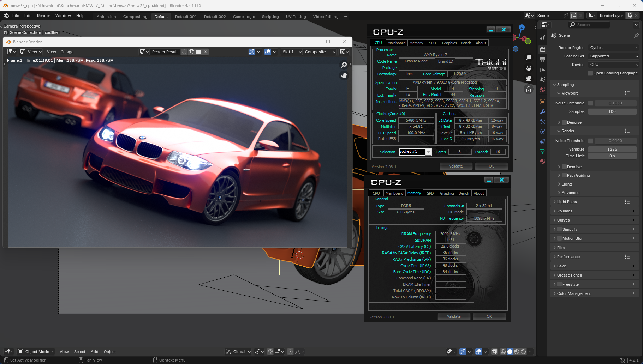Unlink the Render Result image with X
The width and height of the screenshot is (643, 364).
click(x=206, y=52)
